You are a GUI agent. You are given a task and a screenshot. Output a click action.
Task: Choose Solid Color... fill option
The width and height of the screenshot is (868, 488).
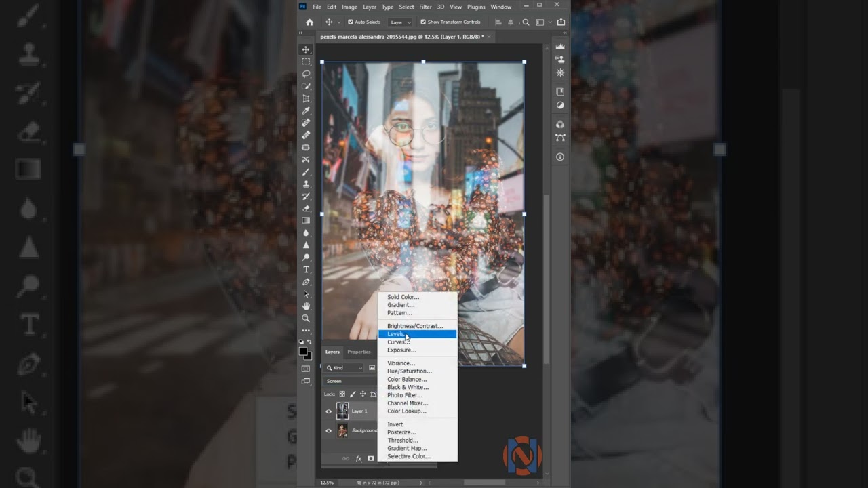(x=417, y=297)
